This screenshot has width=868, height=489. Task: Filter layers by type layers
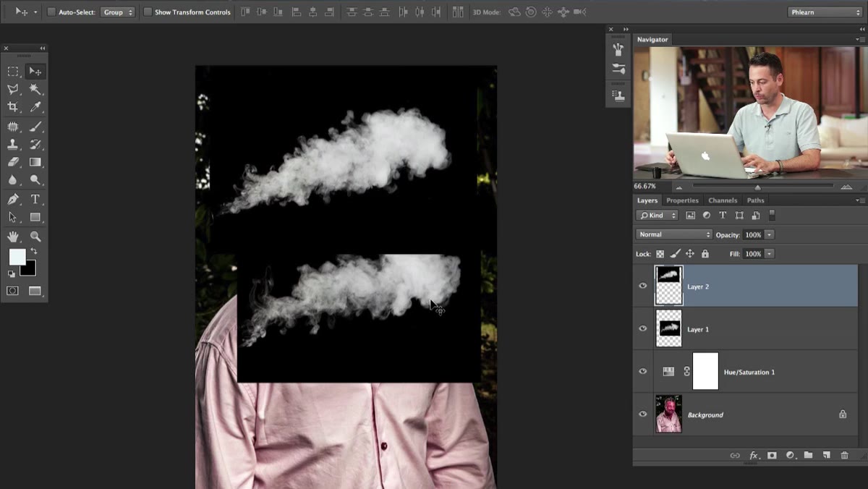click(x=723, y=216)
